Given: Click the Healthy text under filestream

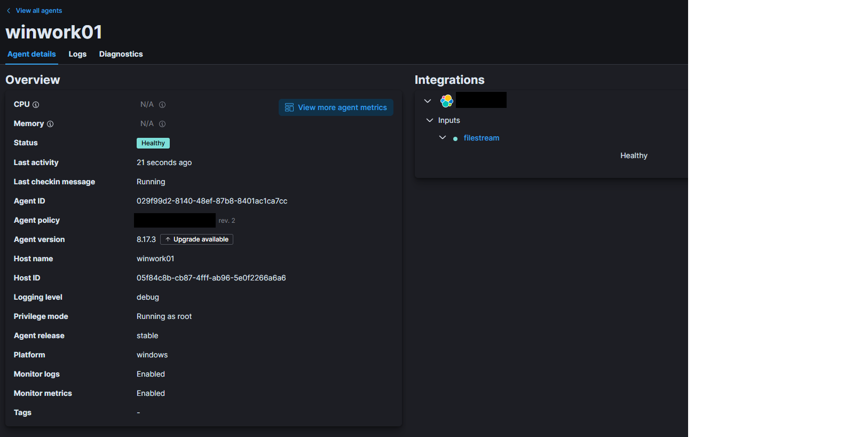Looking at the screenshot, I should coord(634,155).
